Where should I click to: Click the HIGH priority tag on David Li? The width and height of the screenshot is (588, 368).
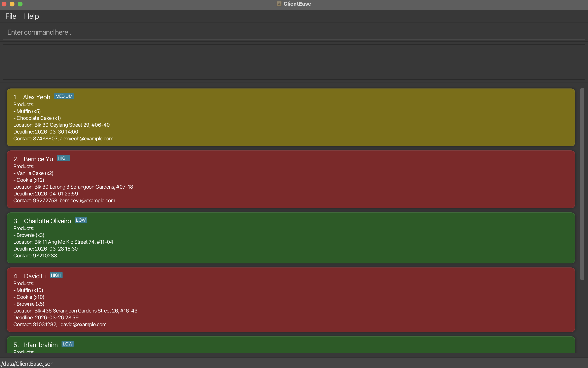[x=56, y=275]
